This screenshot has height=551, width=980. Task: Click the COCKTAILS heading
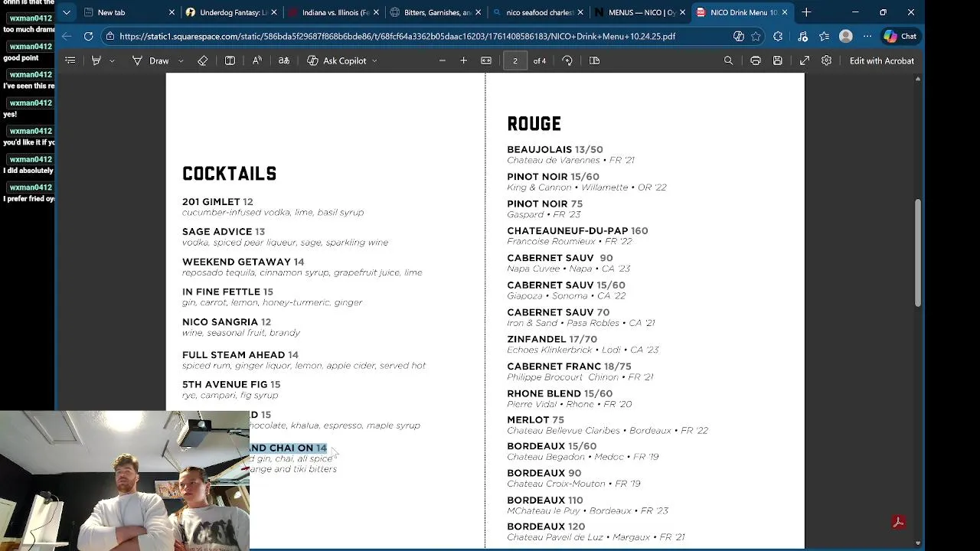pyautogui.click(x=230, y=174)
